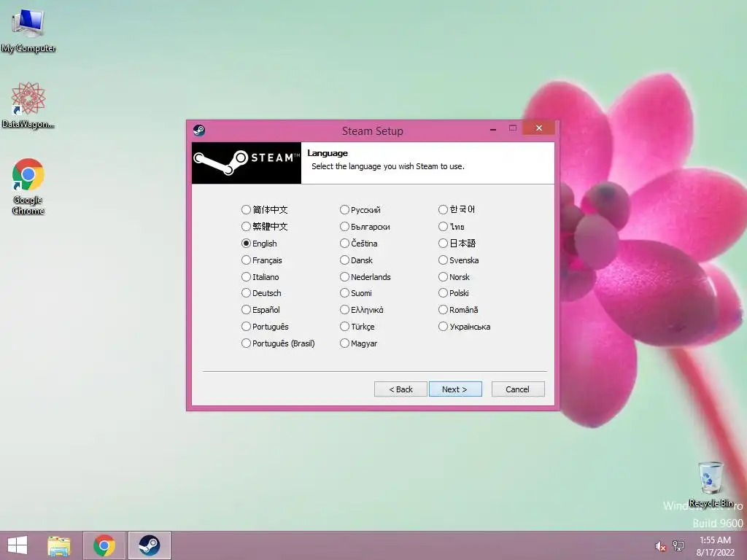Pick Svenska radio button
747x560 pixels.
click(x=459, y=260)
